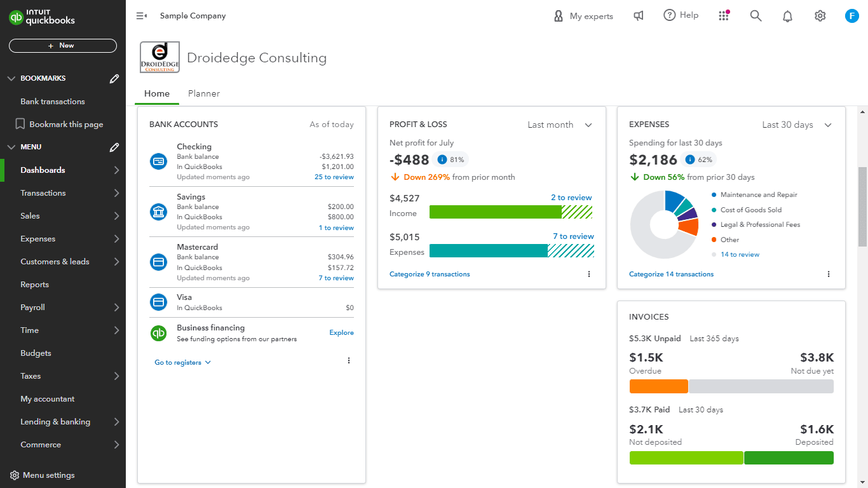The width and height of the screenshot is (868, 488).
Task: Click the dark green Deposited bar
Action: [789, 458]
